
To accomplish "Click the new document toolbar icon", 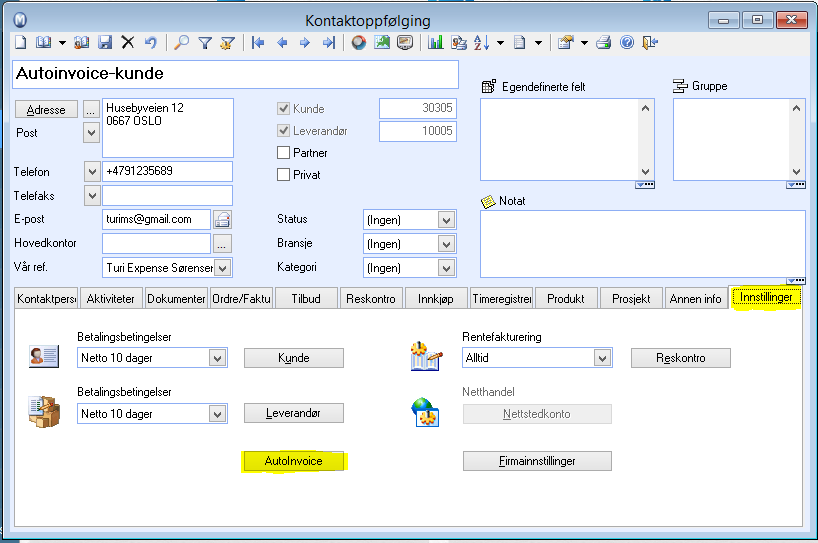I will tap(20, 42).
